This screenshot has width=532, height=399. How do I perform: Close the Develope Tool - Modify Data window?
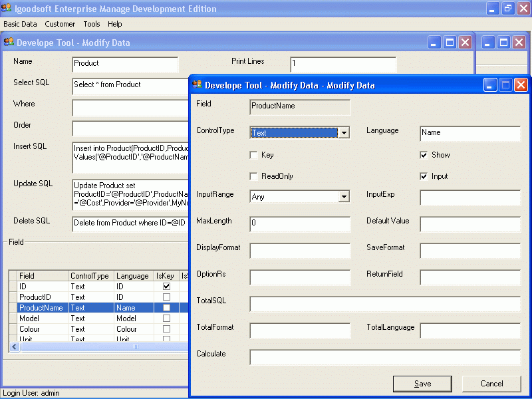point(465,43)
